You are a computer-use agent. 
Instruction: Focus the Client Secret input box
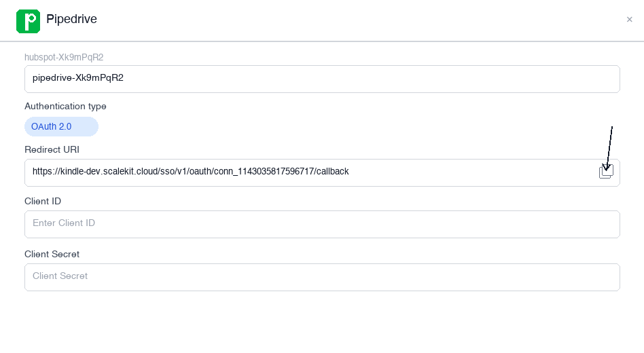(322, 277)
